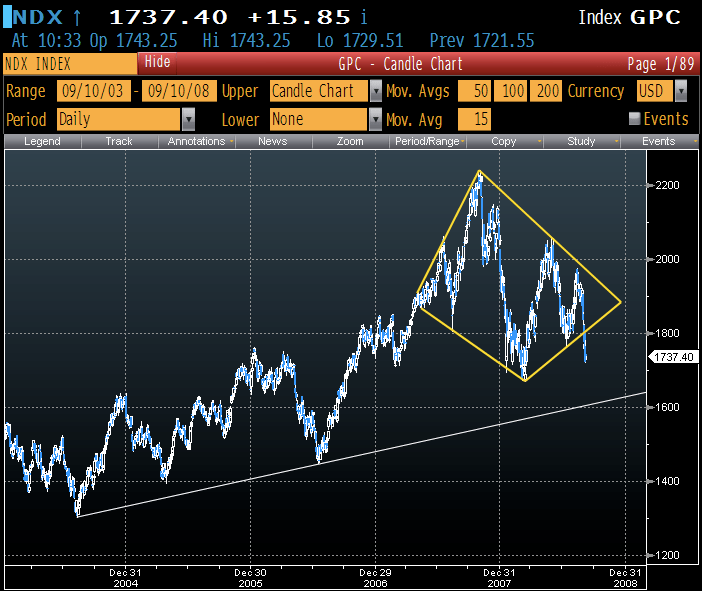Open the Copy menu
The image size is (702, 591).
[x=505, y=141]
